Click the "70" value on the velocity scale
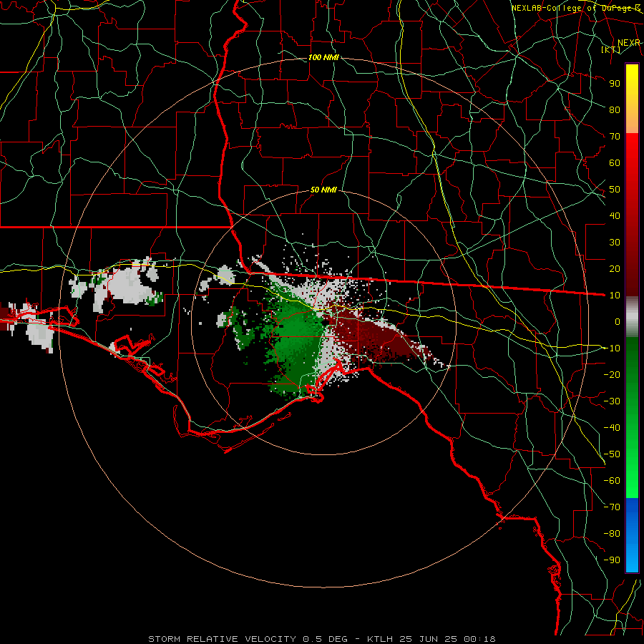This screenshot has height=644, width=644. point(615,137)
